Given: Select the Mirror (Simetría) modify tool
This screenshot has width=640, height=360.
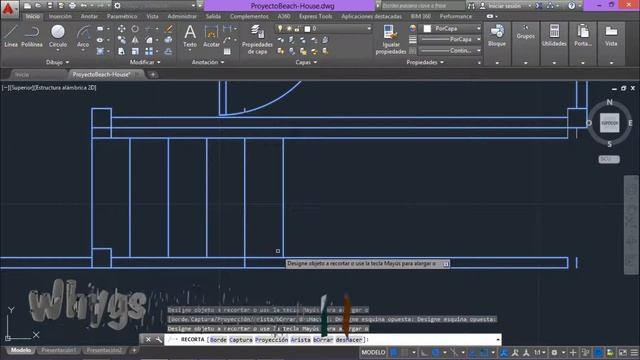Looking at the screenshot, I should (135, 40).
